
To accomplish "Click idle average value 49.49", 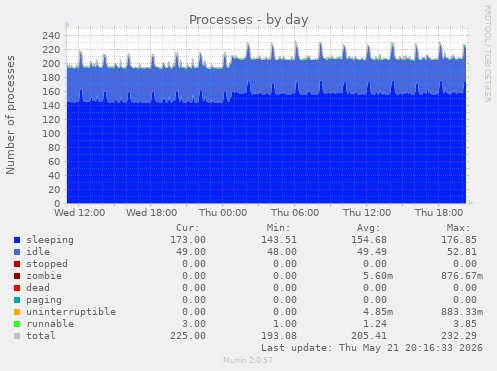I will point(372,252).
